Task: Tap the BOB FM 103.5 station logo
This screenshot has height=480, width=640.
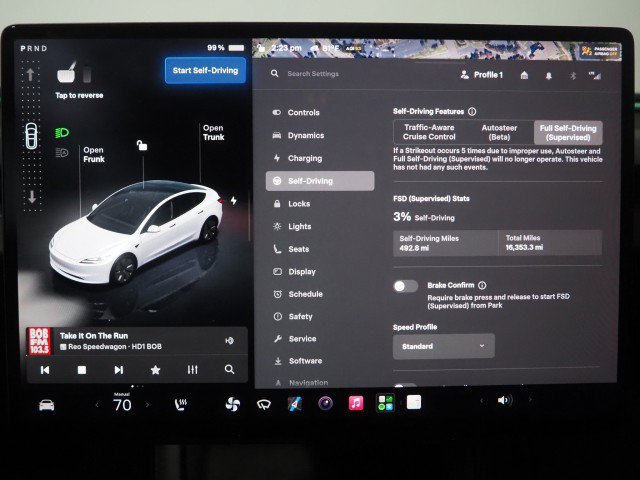Action: pos(40,341)
